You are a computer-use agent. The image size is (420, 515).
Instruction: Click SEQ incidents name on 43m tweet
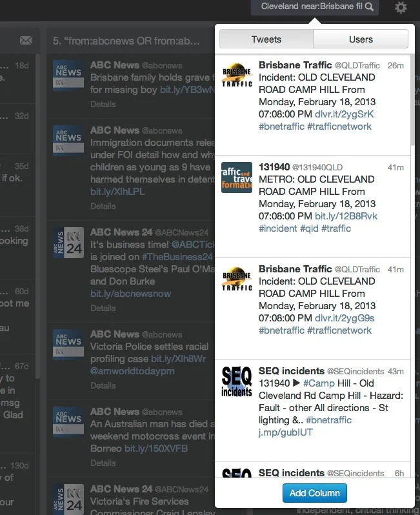point(292,371)
